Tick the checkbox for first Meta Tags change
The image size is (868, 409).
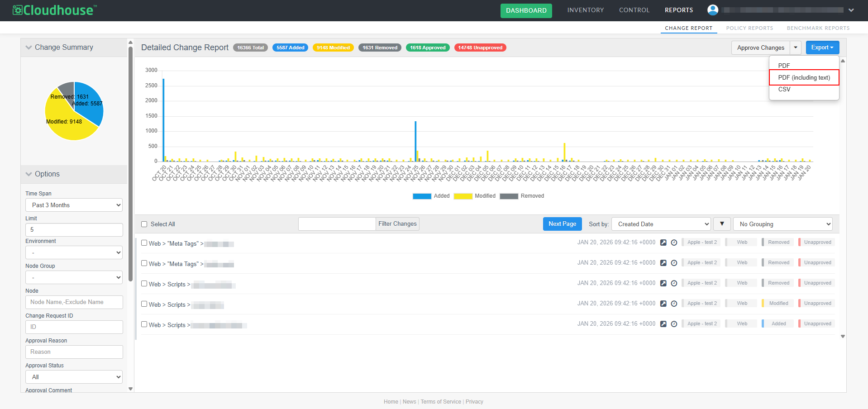tap(144, 243)
